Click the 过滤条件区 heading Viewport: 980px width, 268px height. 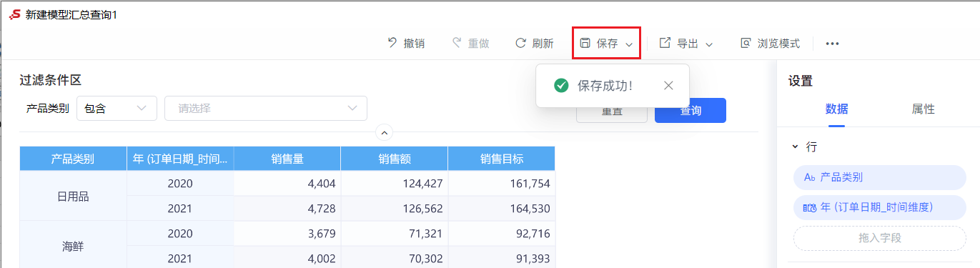pyautogui.click(x=50, y=81)
